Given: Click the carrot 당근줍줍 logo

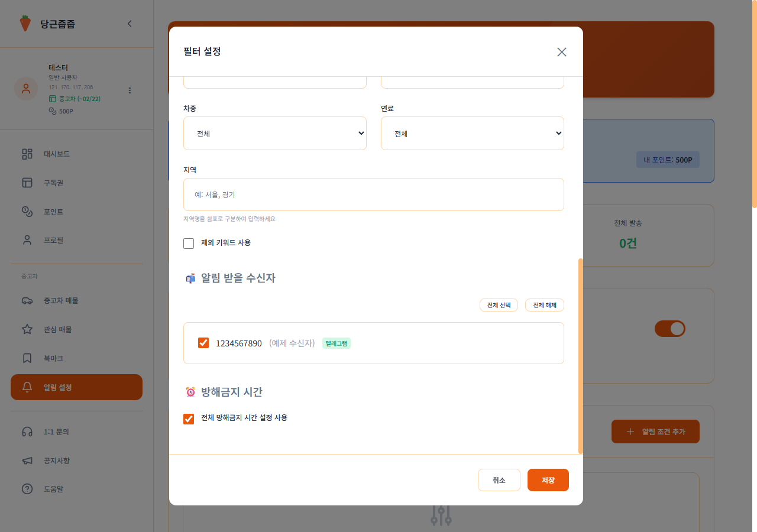Looking at the screenshot, I should 27,24.
